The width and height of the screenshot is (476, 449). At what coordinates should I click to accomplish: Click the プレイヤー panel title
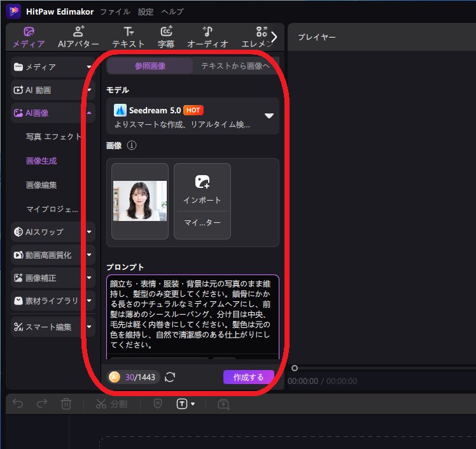[317, 38]
